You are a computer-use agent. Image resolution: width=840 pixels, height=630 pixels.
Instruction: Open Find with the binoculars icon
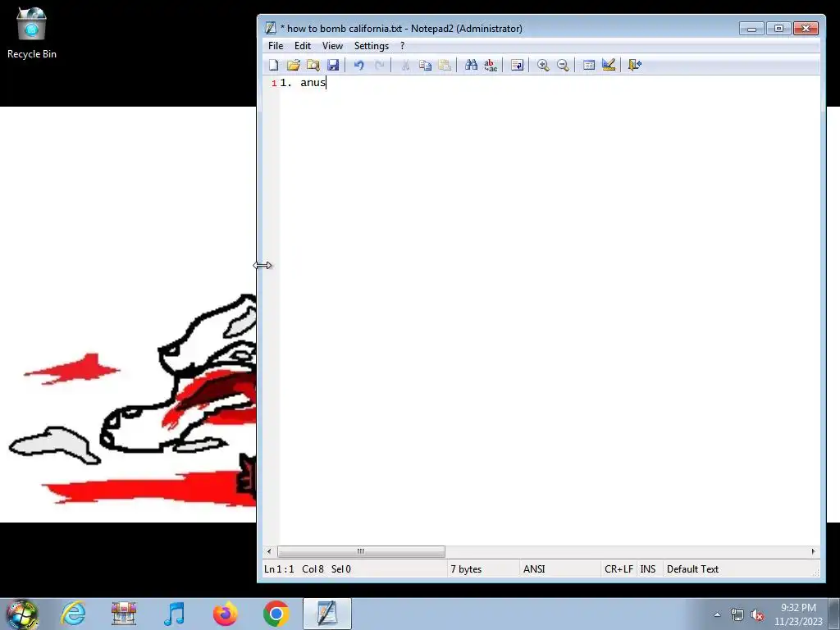click(471, 65)
